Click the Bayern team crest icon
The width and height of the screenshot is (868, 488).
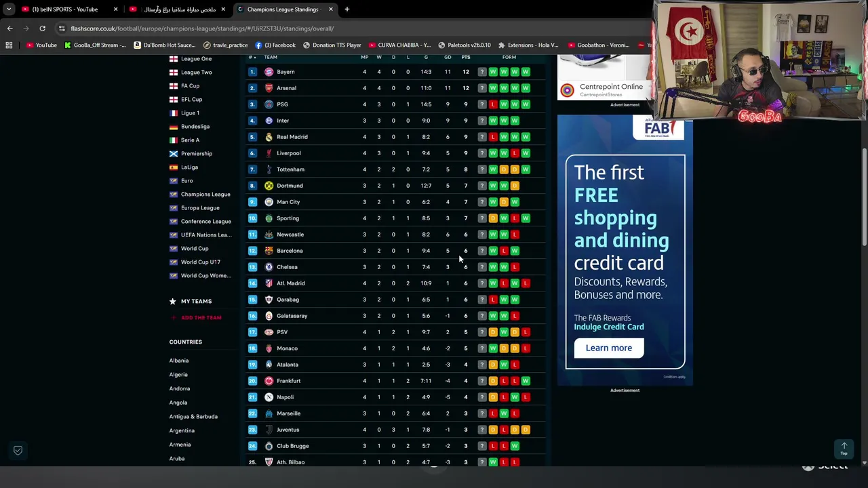tap(269, 72)
